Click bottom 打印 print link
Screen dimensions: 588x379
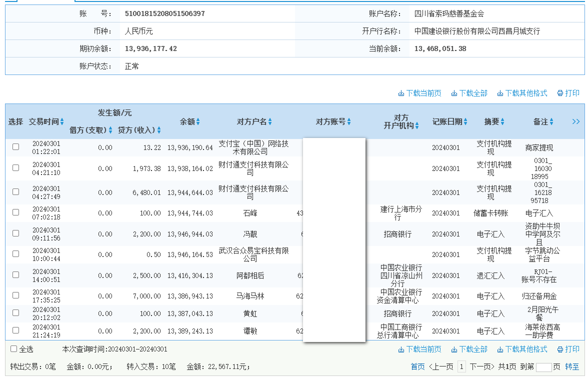[568, 349]
